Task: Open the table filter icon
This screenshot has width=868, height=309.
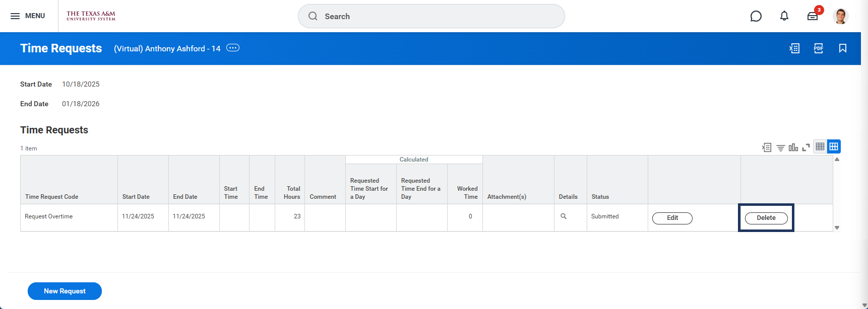Action: click(780, 147)
